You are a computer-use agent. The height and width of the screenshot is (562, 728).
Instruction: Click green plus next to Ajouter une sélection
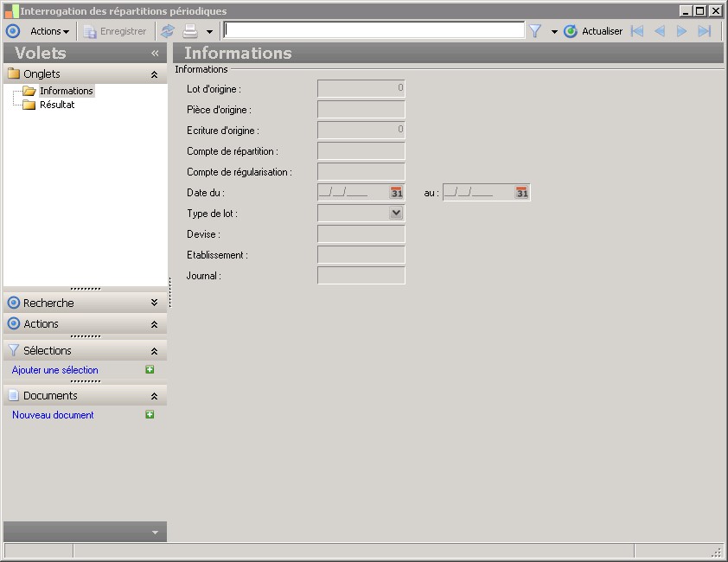click(150, 370)
